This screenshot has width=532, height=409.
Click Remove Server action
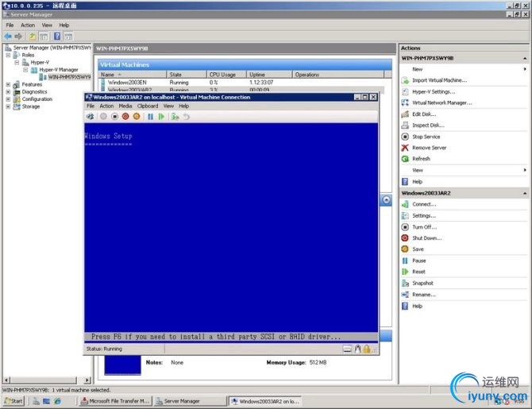click(x=430, y=148)
